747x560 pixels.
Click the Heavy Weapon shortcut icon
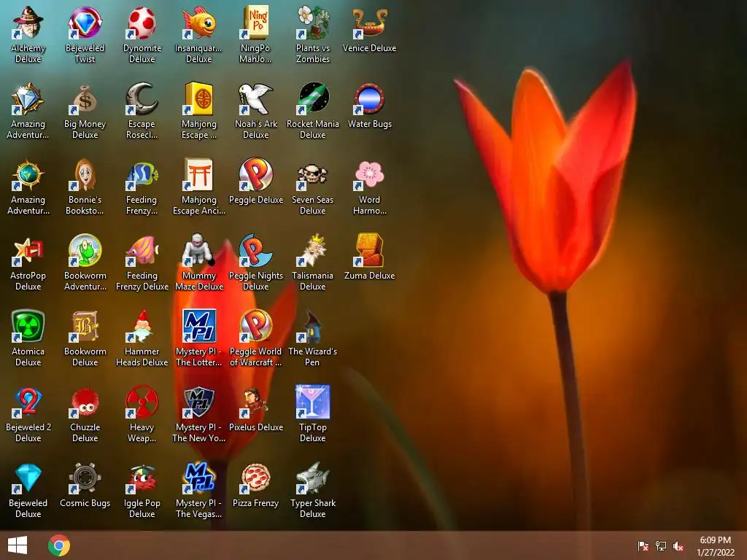pos(142,402)
